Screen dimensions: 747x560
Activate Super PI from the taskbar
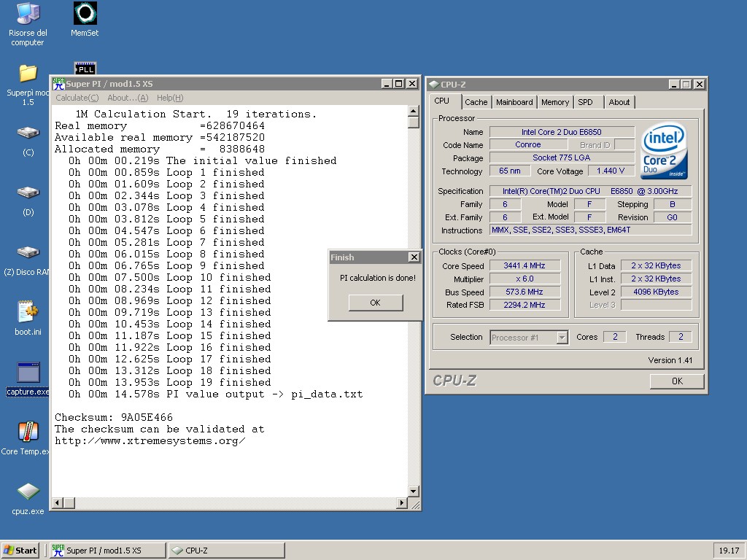pyautogui.click(x=108, y=551)
